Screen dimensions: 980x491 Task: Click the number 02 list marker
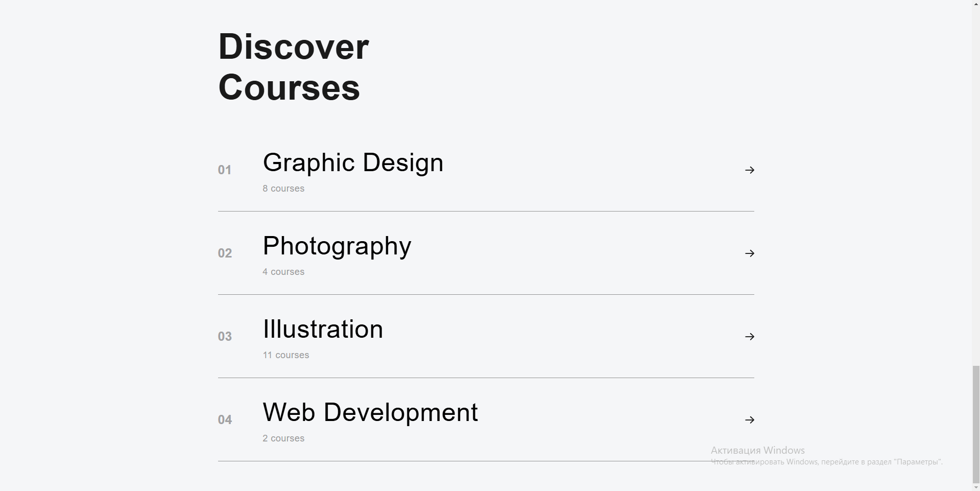tap(225, 253)
